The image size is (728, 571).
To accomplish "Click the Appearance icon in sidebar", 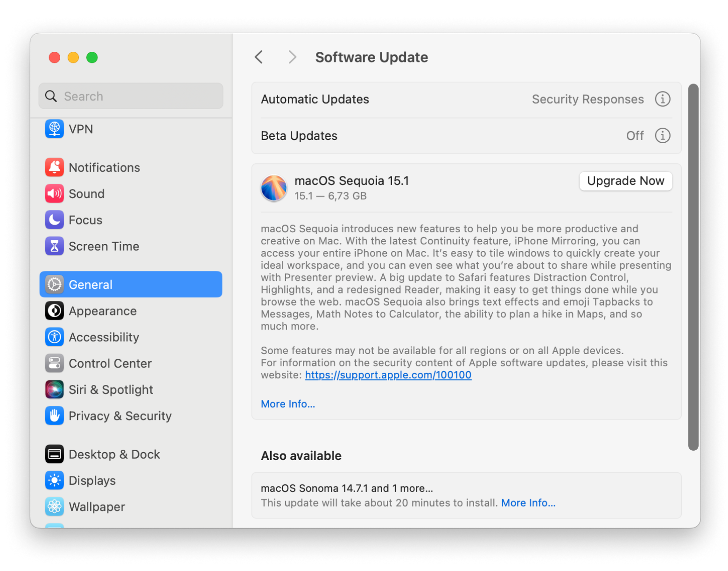I will click(x=55, y=311).
